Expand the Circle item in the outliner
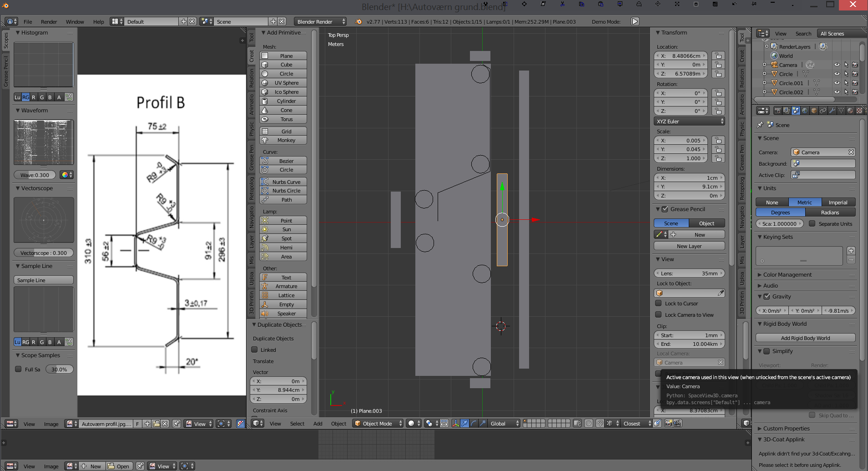Image resolution: width=868 pixels, height=471 pixels. coord(765,74)
